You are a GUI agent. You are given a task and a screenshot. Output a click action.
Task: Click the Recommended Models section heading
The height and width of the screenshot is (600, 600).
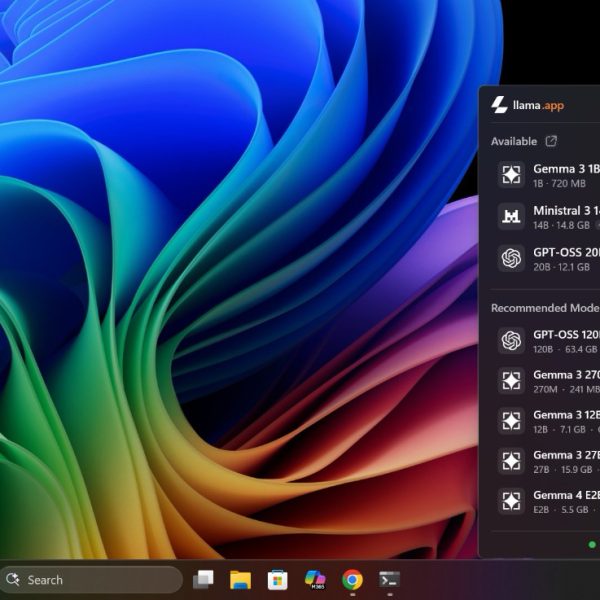coord(545,308)
